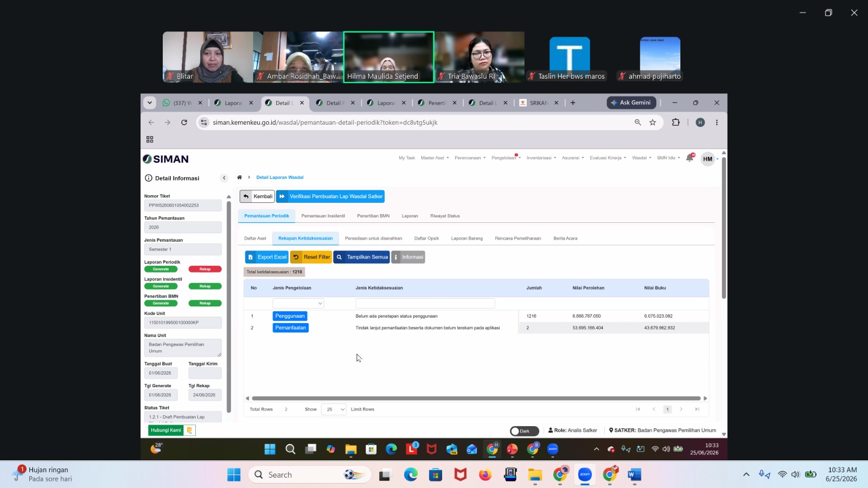
Task: Click the shared screen's taskbar search magnifier
Action: tap(290, 449)
